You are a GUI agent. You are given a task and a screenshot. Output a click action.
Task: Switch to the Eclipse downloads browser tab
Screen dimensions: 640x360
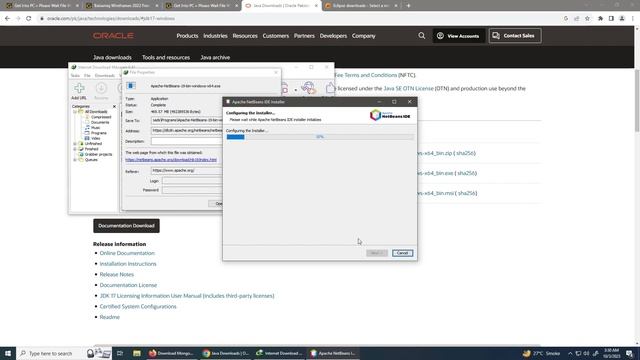coord(361,6)
